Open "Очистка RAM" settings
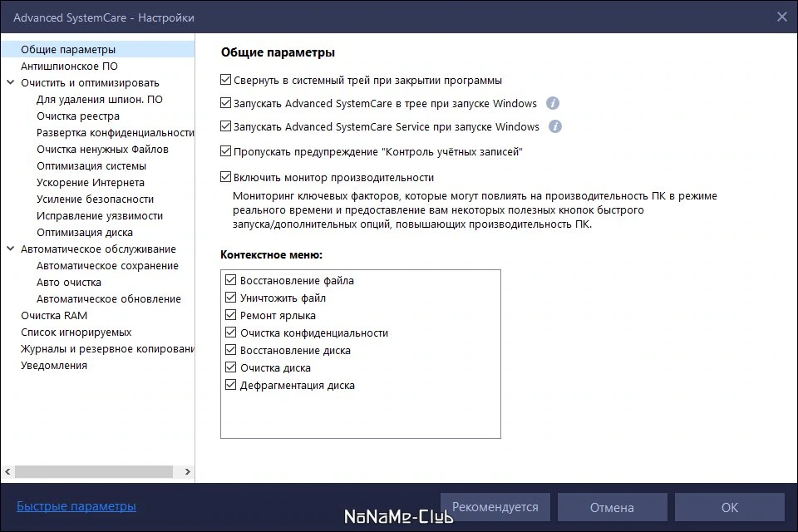The image size is (798, 532). [x=54, y=316]
